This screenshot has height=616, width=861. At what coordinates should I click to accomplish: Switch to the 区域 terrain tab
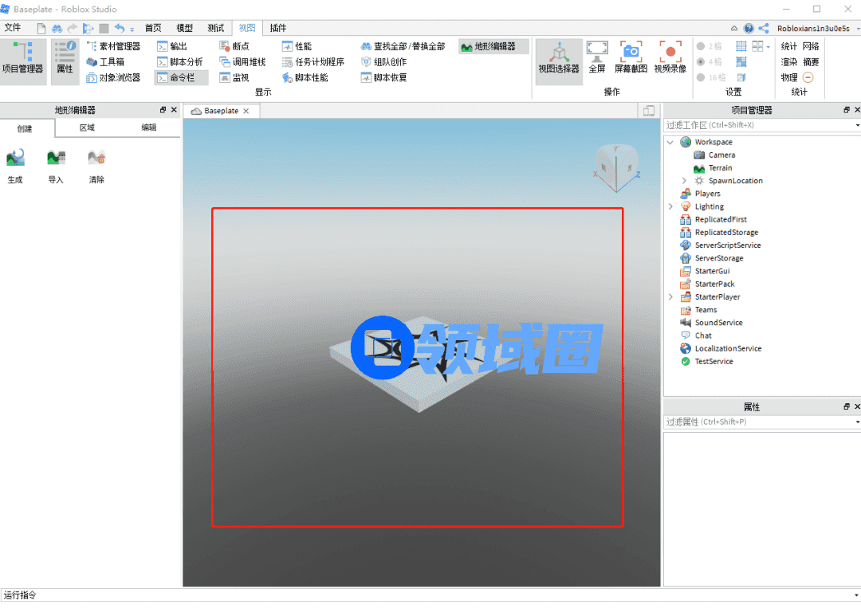[x=87, y=128]
